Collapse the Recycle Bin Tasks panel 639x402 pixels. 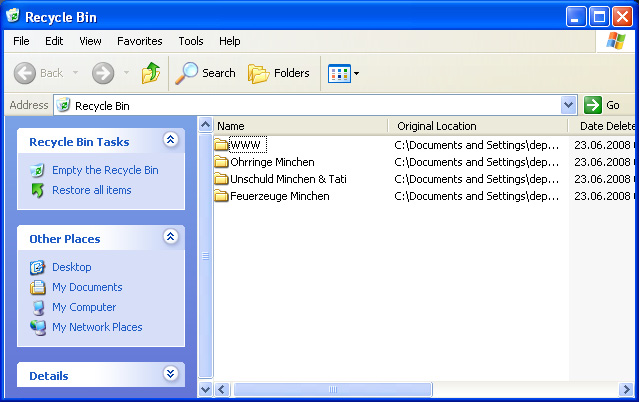pyautogui.click(x=170, y=141)
